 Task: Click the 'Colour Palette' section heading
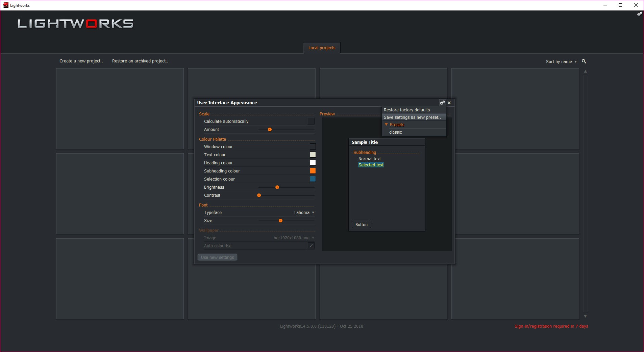coord(213,139)
